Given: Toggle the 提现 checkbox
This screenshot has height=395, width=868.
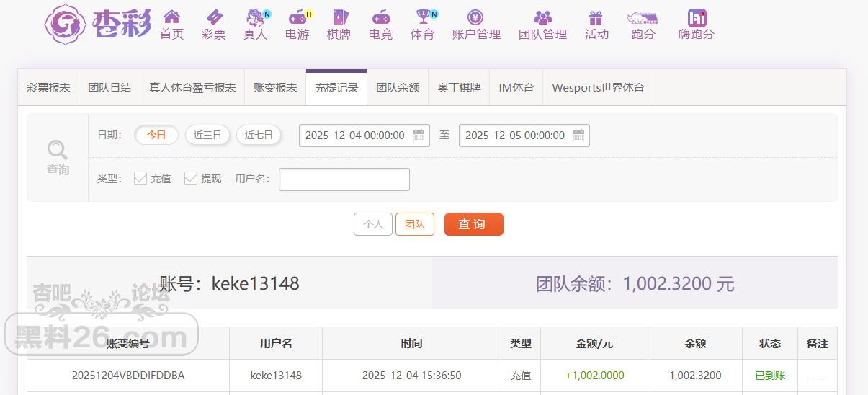Looking at the screenshot, I should point(191,178).
